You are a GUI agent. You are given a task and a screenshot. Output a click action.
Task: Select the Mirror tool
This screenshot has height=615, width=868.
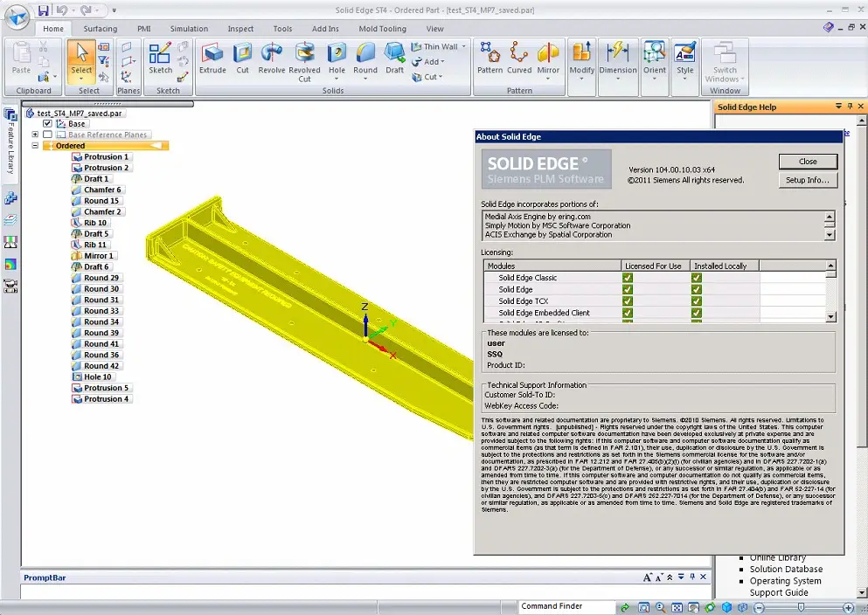548,61
